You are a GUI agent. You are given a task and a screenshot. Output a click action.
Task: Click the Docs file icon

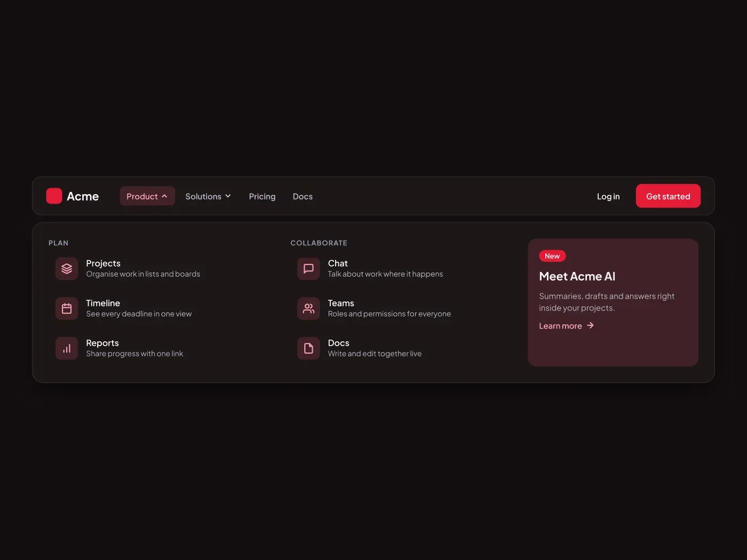(x=308, y=349)
